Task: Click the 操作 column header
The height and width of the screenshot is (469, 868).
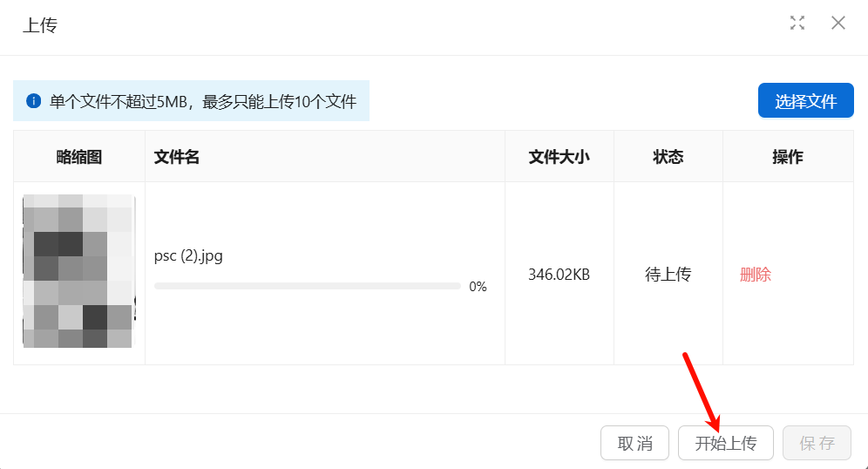Action: [x=788, y=157]
